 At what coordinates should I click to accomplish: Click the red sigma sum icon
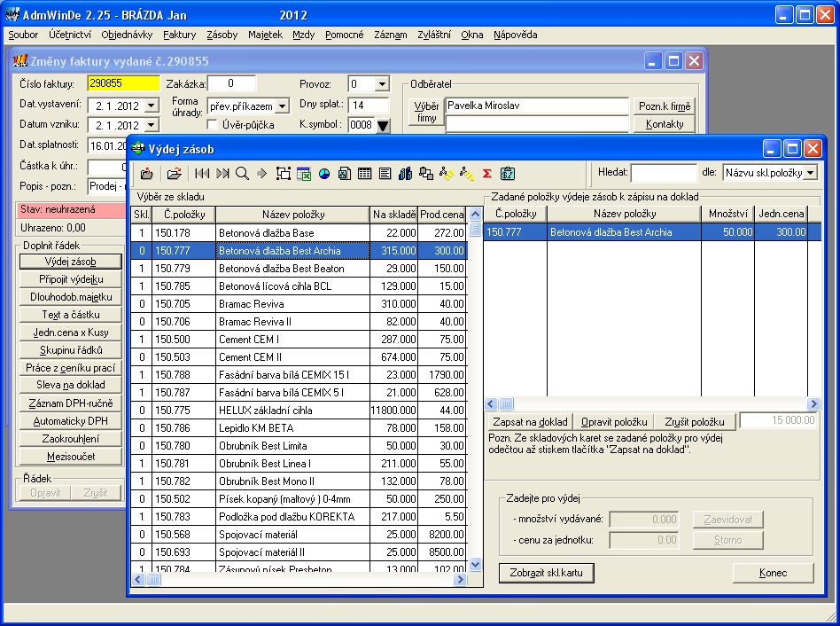pyautogui.click(x=487, y=174)
